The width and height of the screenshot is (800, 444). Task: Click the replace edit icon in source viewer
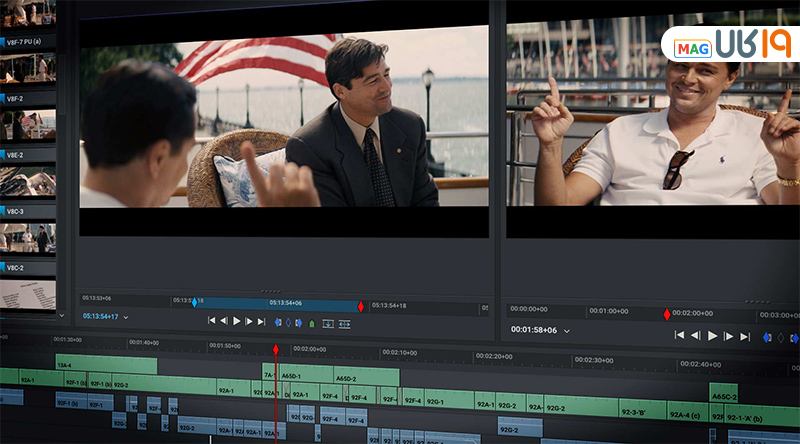[x=344, y=323]
